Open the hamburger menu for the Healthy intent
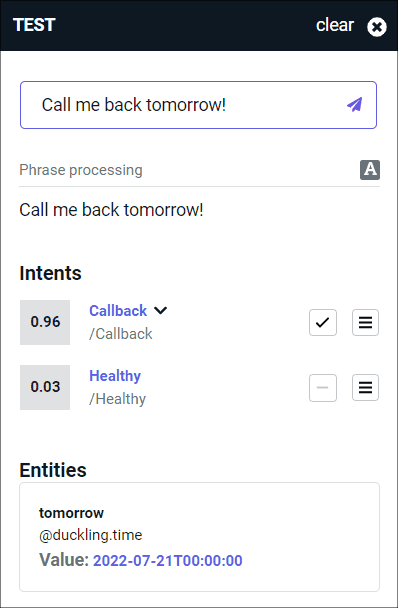The image size is (398, 608). coord(365,387)
